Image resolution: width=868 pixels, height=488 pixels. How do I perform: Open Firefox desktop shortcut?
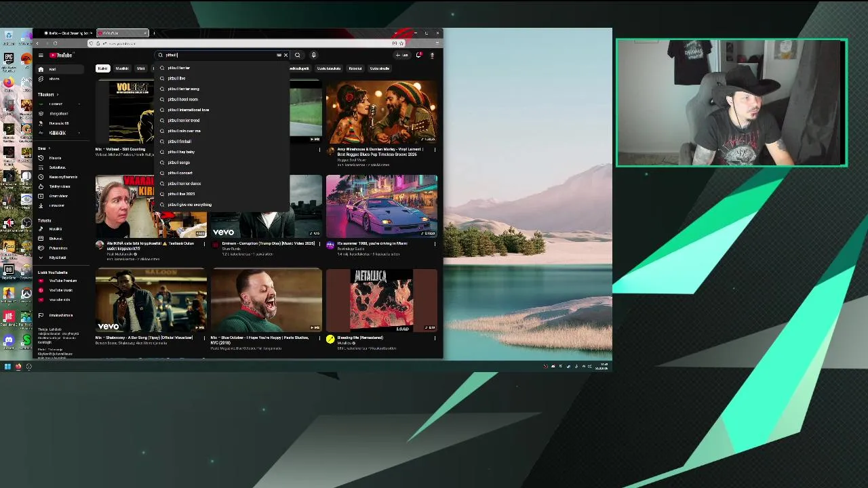pos(9,83)
